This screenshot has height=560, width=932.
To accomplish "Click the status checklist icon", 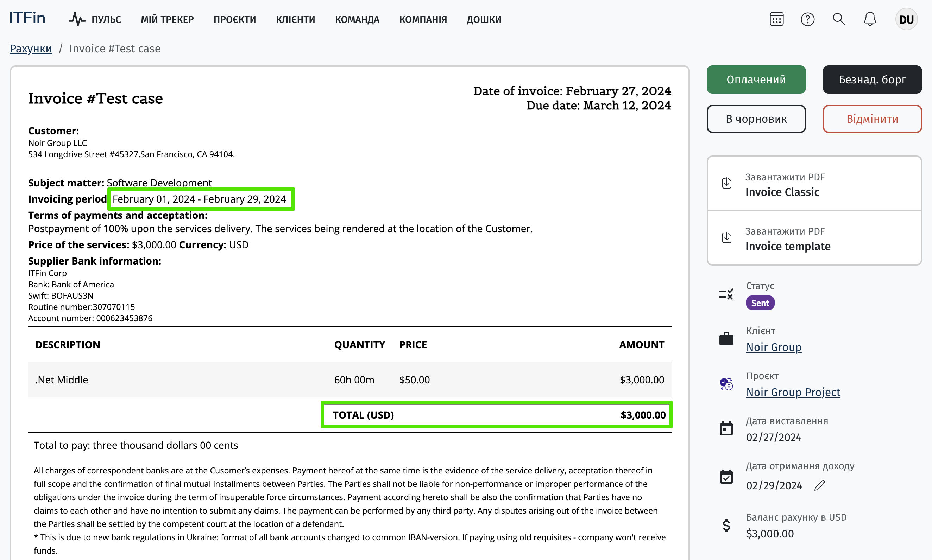I will tap(726, 294).
